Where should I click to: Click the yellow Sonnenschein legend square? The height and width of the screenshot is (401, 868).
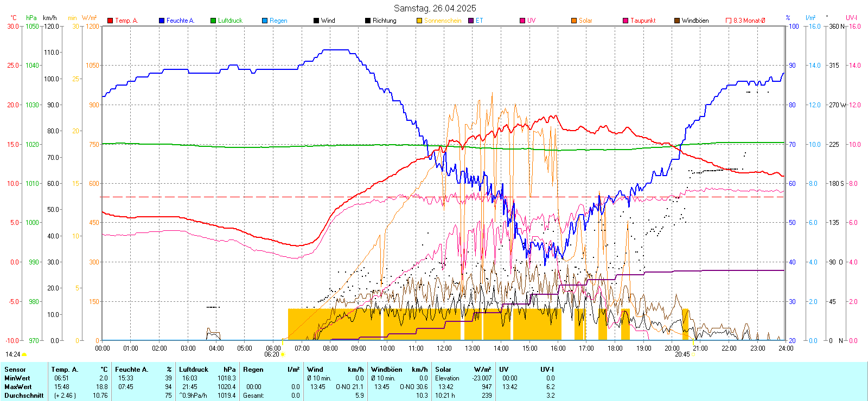tap(419, 21)
